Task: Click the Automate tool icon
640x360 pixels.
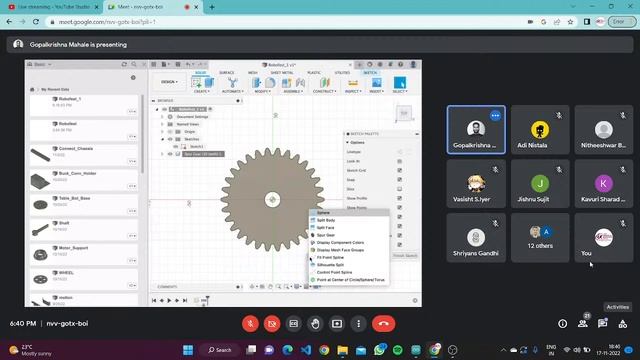Action: (233, 82)
